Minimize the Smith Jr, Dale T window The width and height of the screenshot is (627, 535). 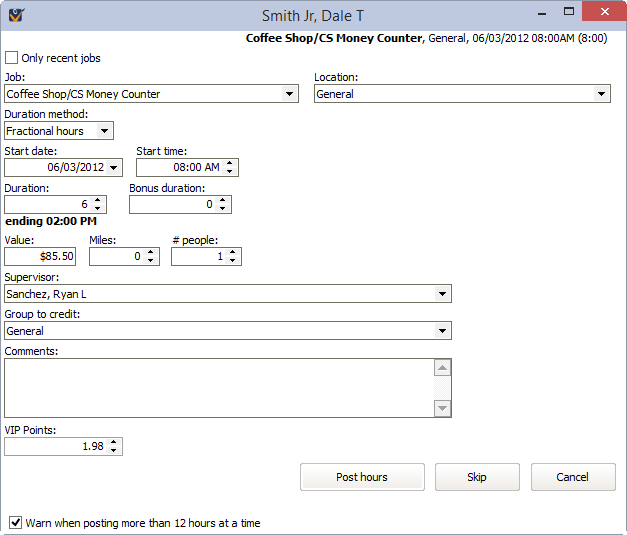(x=542, y=13)
